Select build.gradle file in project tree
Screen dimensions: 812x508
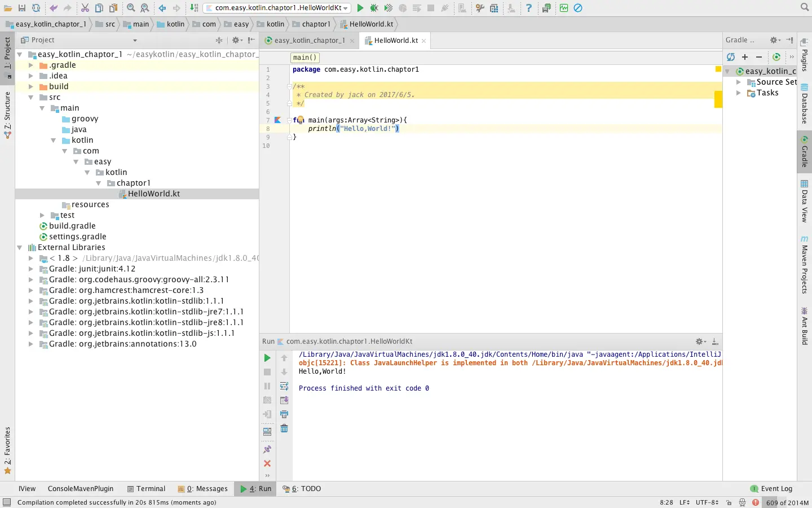[72, 226]
